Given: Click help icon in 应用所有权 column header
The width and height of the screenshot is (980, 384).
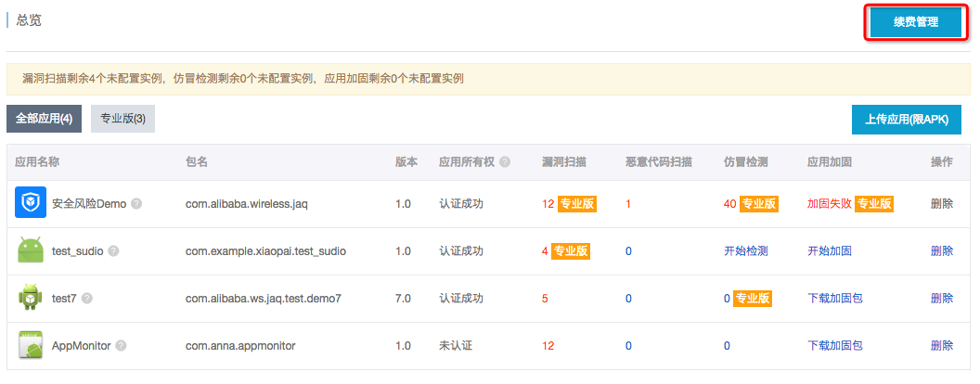Looking at the screenshot, I should pos(505,161).
